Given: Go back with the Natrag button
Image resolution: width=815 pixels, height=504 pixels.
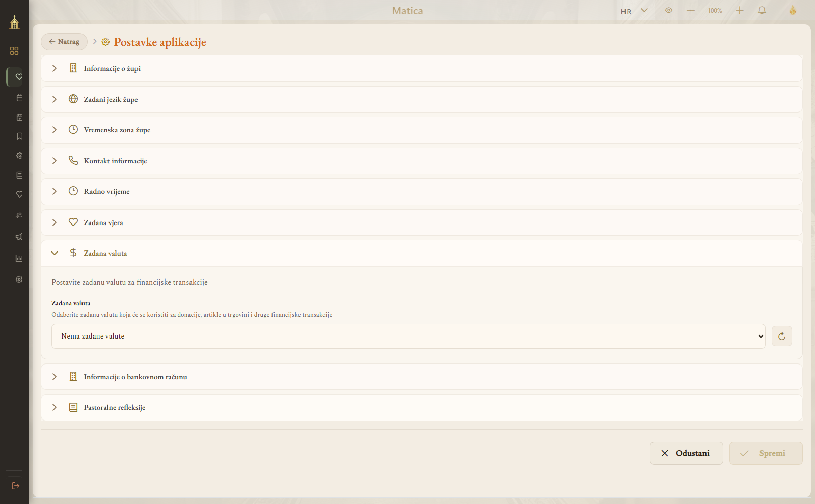Looking at the screenshot, I should [x=64, y=42].
